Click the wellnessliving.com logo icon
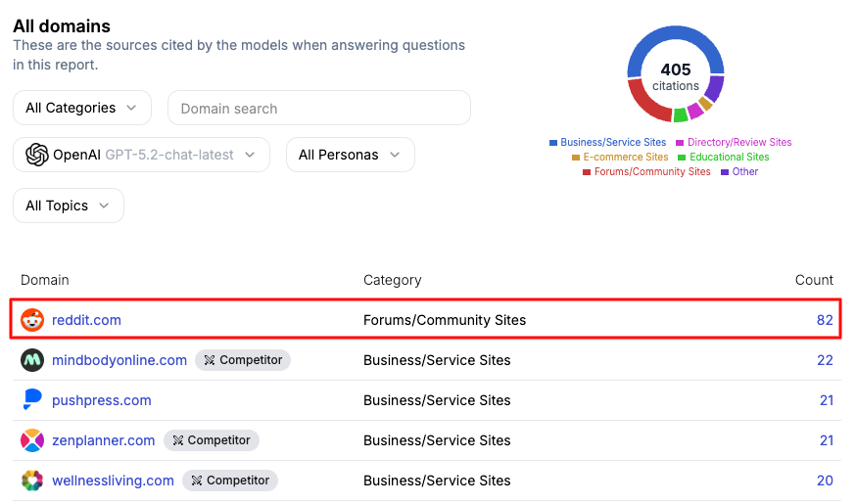The height and width of the screenshot is (504, 856). (32, 481)
